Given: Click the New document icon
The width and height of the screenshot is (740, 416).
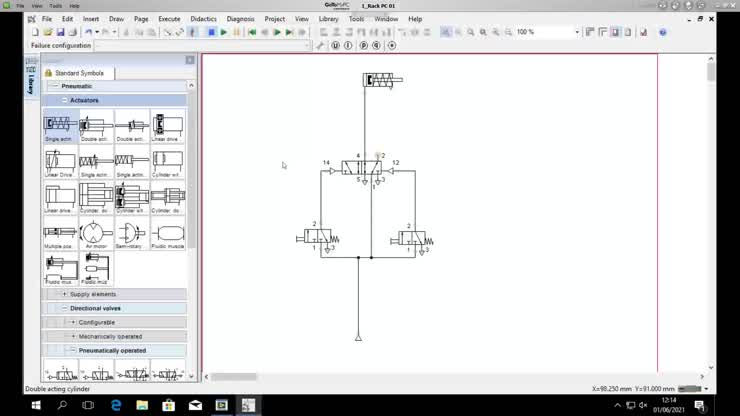Looking at the screenshot, I should pos(35,32).
